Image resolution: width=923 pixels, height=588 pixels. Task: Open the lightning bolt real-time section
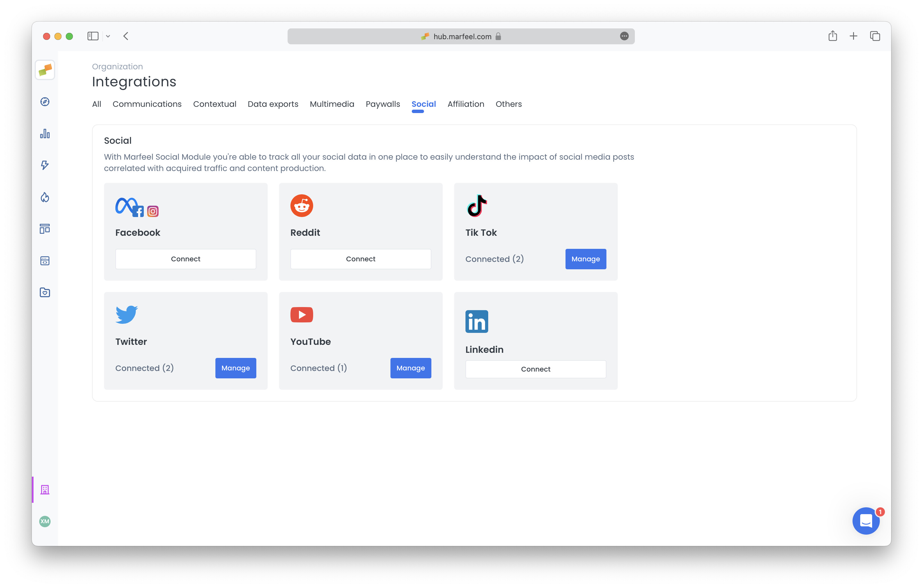(44, 165)
